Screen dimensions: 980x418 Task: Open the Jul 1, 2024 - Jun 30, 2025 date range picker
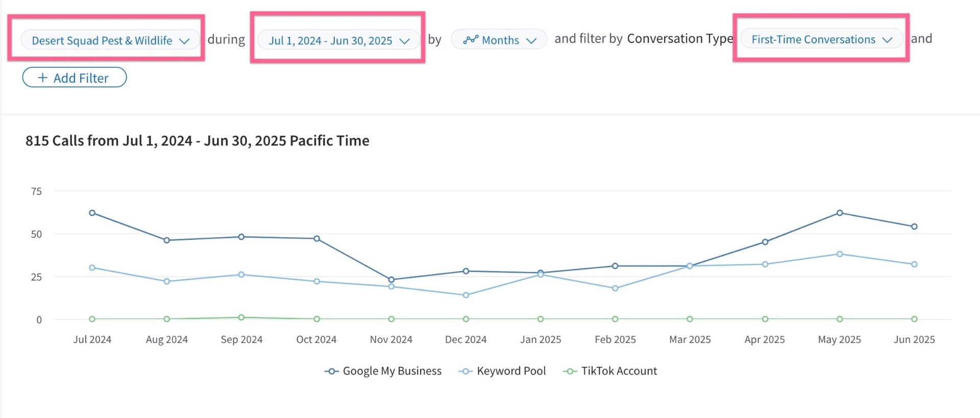[339, 40]
